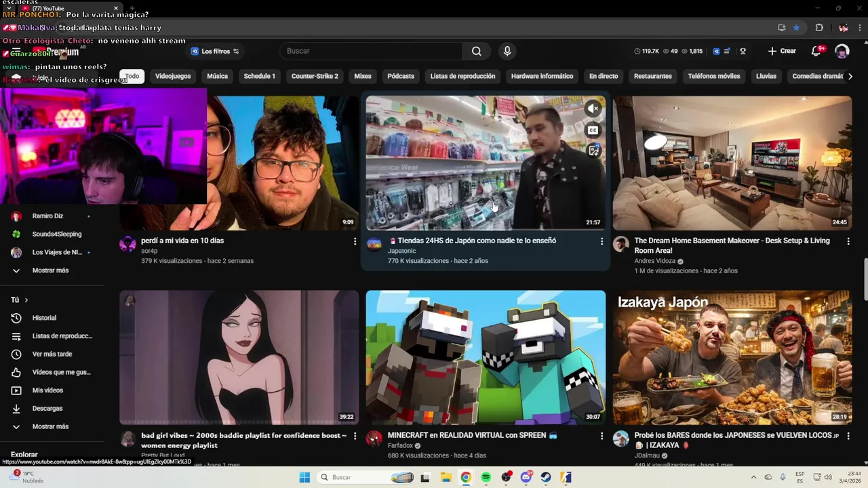Open Historial in the sidebar

[52, 318]
